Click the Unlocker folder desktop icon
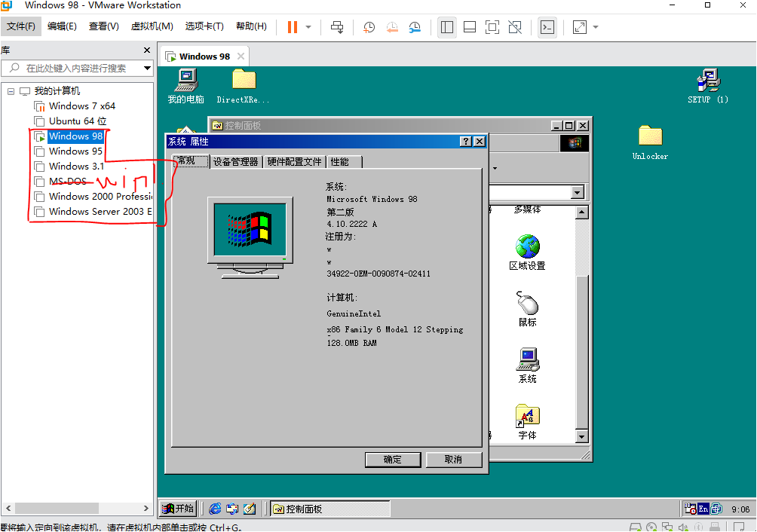The image size is (757, 532). click(650, 142)
